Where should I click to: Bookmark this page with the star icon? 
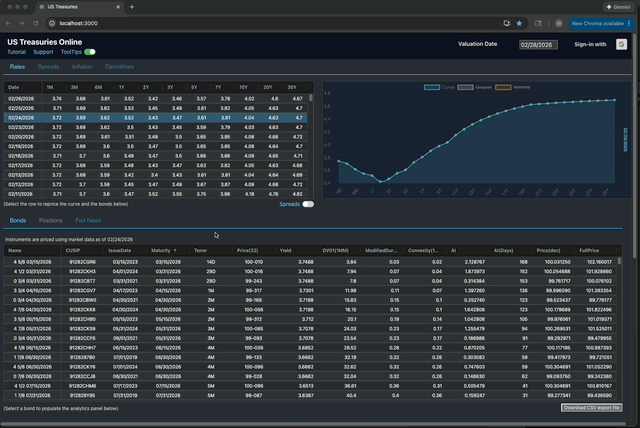pyautogui.click(x=519, y=23)
